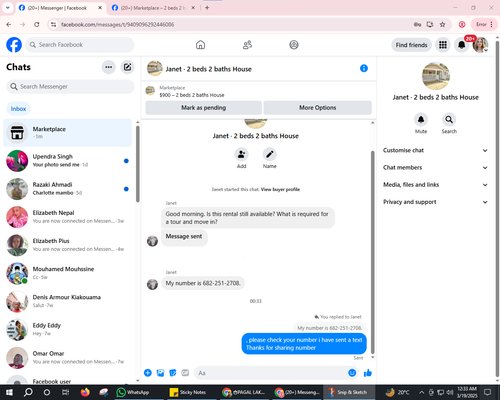Open more actions plus icon in composer

point(148,373)
